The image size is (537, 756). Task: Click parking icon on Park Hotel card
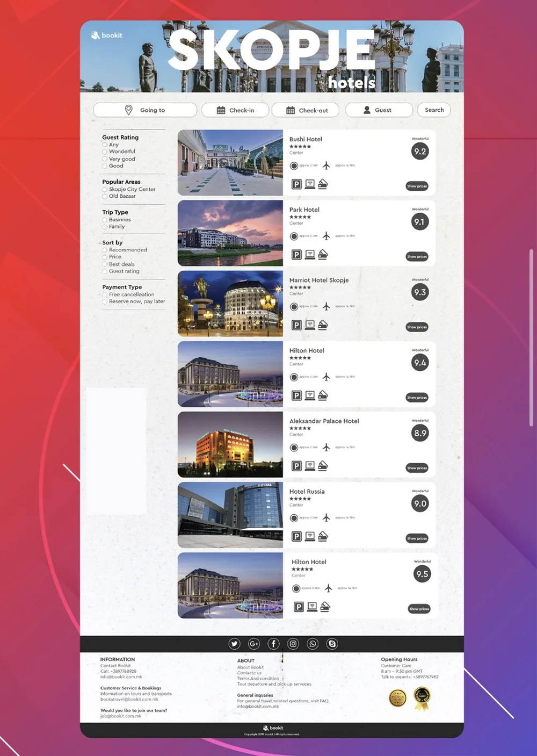(x=296, y=255)
